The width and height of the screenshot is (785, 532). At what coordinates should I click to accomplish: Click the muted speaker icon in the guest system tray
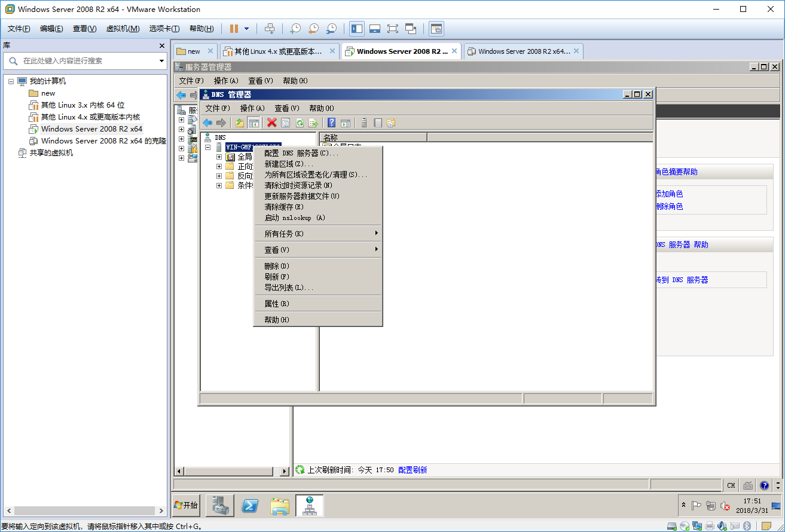tap(725, 506)
